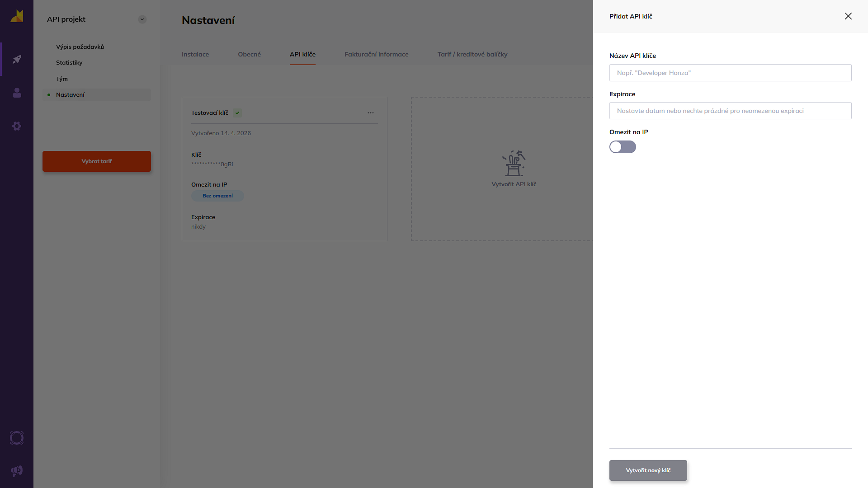The width and height of the screenshot is (868, 488).
Task: Click the app logo in top-left corner
Action: coord(17,16)
